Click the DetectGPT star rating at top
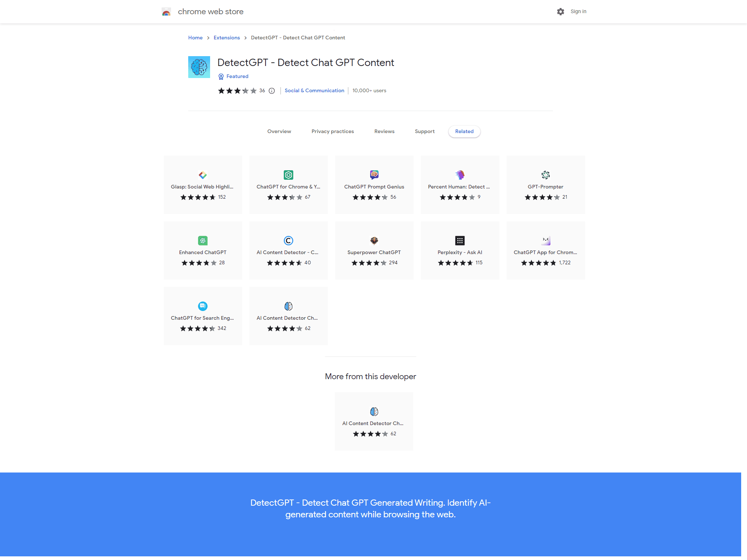Screen dimensions: 747x560 pyautogui.click(x=237, y=91)
